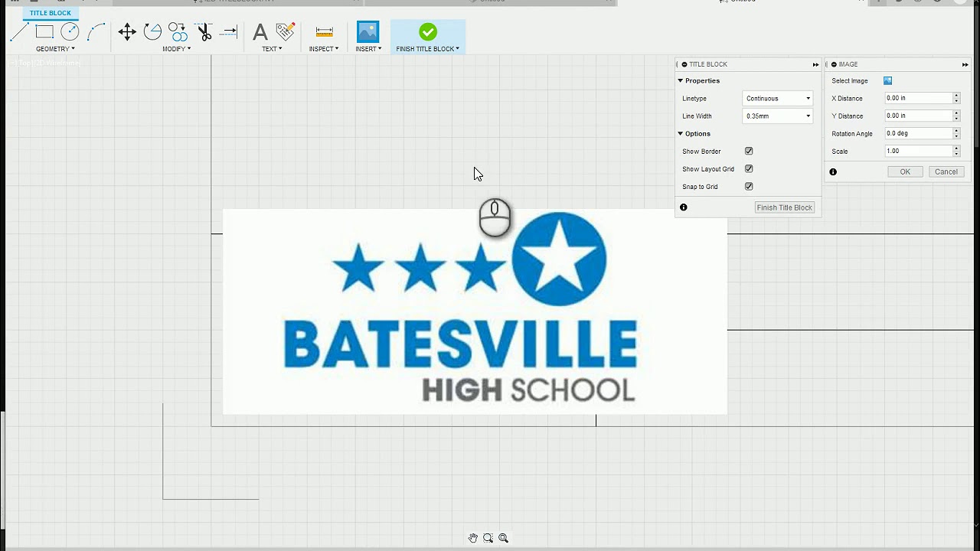Collapse the Image panel with minus icon
The image size is (980, 551).
(834, 64)
